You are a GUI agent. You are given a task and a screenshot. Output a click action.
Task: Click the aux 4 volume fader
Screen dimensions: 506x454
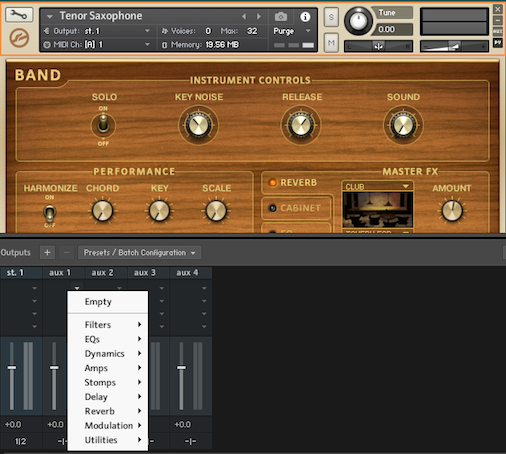[x=181, y=368]
